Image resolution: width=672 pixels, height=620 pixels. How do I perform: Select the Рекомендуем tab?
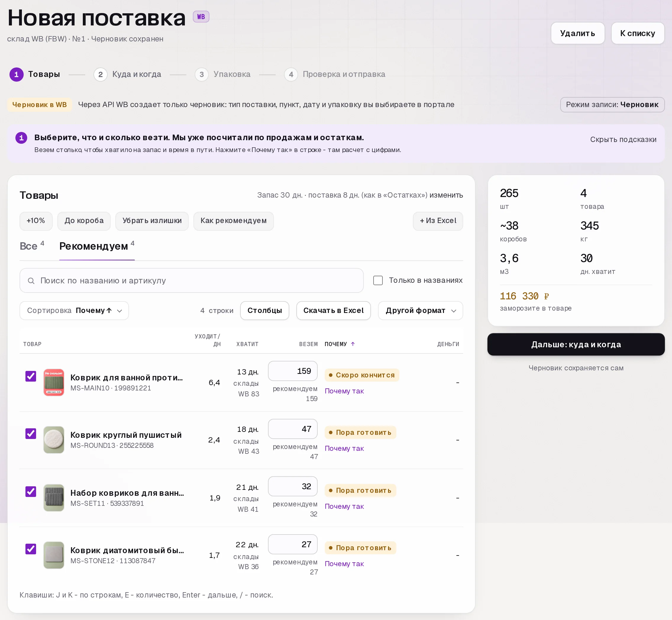tap(97, 246)
